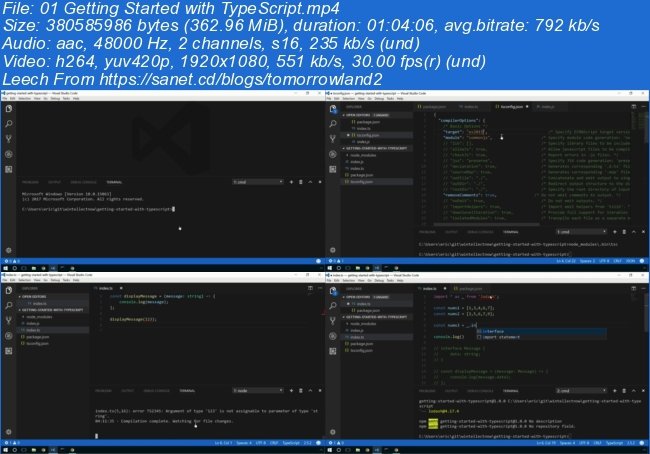Select the 'import statement' autocomplete suggestion
Screen dimensions: 650x454
tap(541, 337)
